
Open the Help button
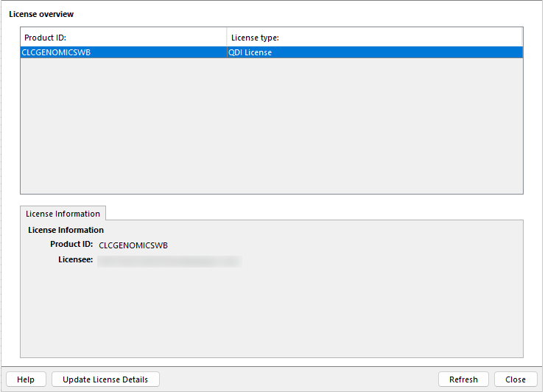pyautogui.click(x=26, y=379)
